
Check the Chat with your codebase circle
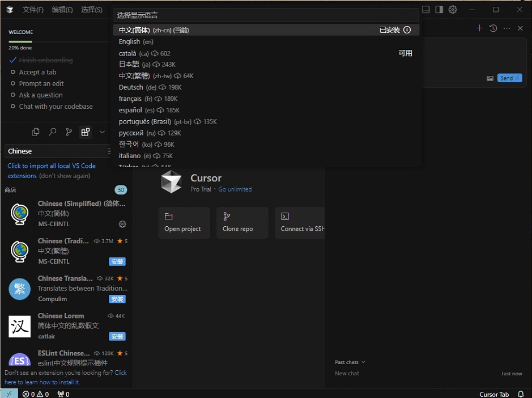[x=13, y=106]
